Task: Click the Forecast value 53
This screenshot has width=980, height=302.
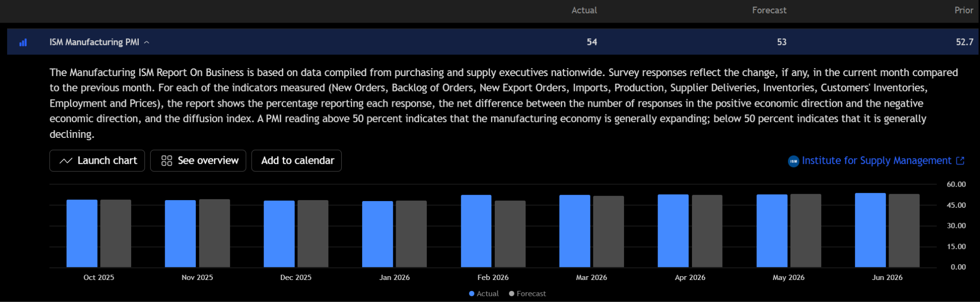Action: [x=782, y=42]
